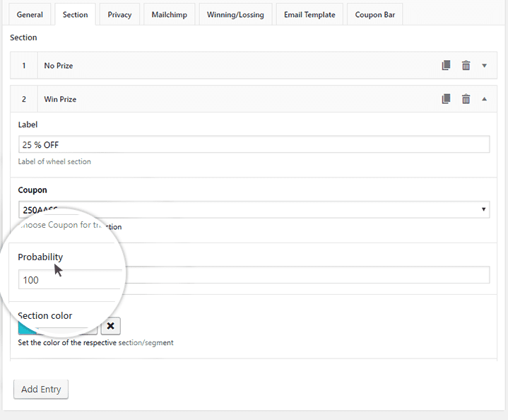Image resolution: width=508 pixels, height=420 pixels.
Task: Switch to the Coupon Bar tab
Action: point(374,15)
